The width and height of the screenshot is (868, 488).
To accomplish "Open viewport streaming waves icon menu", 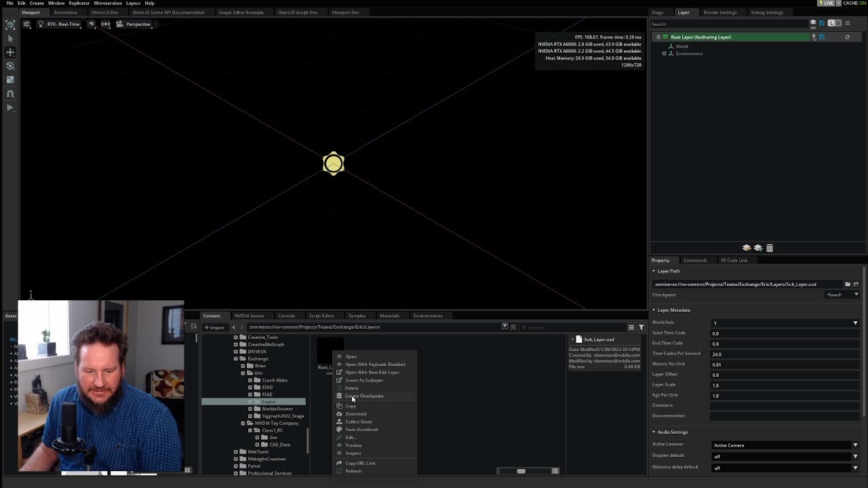I will [x=106, y=24].
